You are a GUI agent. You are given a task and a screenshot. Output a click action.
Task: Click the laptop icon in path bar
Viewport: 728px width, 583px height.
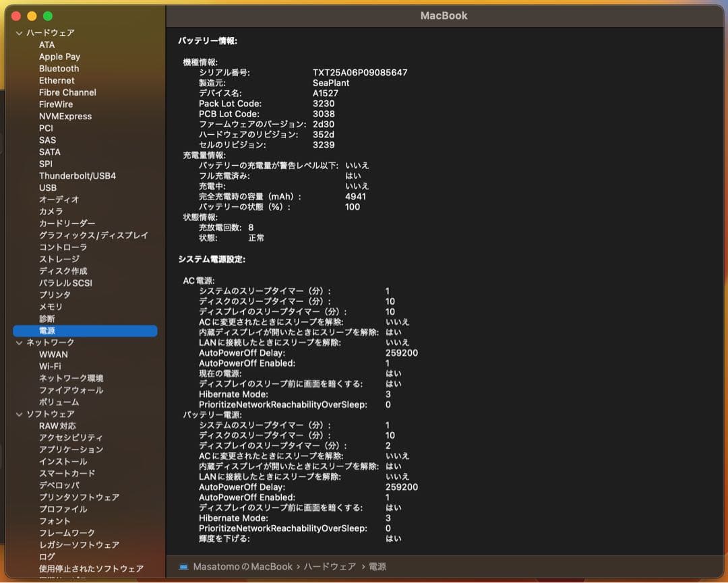click(183, 567)
